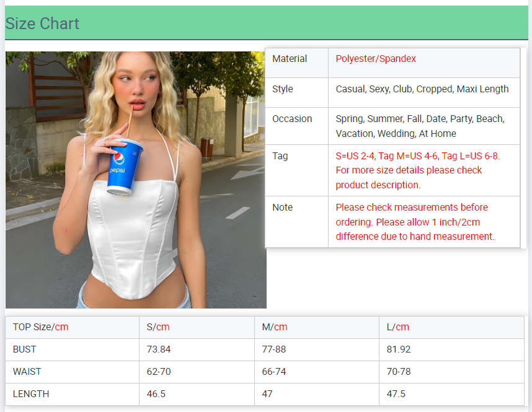
Task: Select the M/cm column header
Action: point(275,327)
